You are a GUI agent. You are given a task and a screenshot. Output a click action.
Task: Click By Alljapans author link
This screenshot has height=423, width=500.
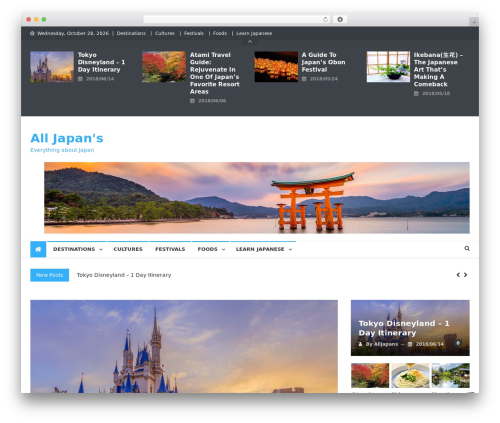[x=382, y=344]
